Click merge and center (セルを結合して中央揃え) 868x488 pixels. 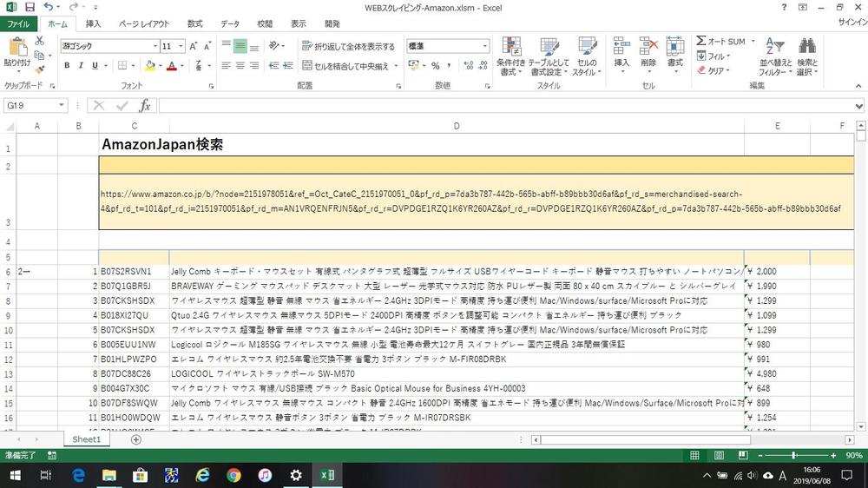(x=346, y=66)
